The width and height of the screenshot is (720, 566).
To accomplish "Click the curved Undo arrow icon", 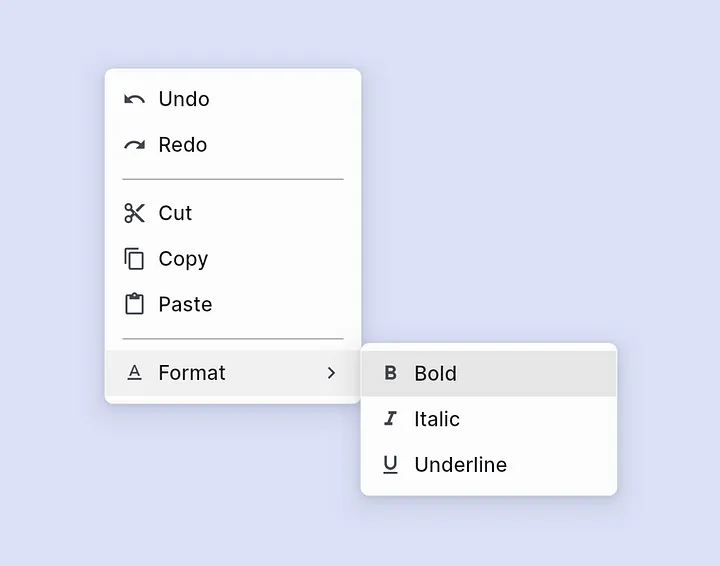I will pyautogui.click(x=134, y=99).
